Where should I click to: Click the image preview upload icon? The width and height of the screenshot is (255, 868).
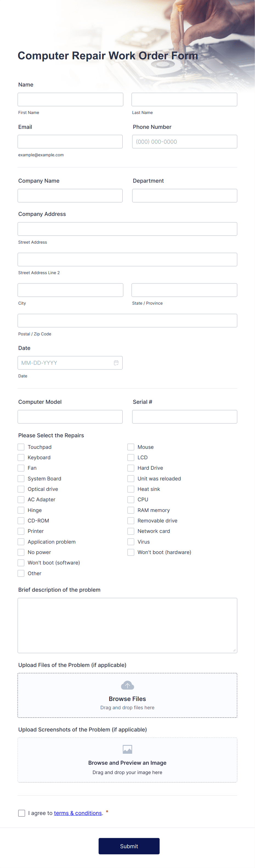(127, 749)
